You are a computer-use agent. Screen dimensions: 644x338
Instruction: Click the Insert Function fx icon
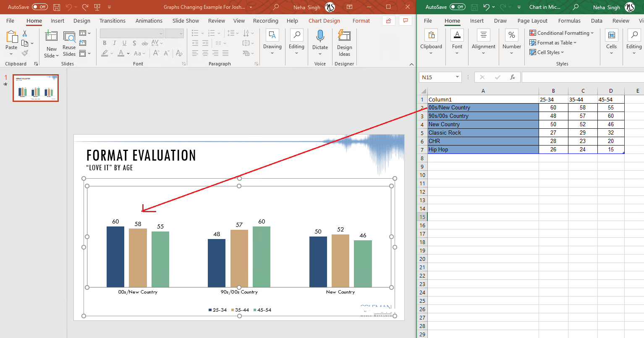tap(513, 77)
